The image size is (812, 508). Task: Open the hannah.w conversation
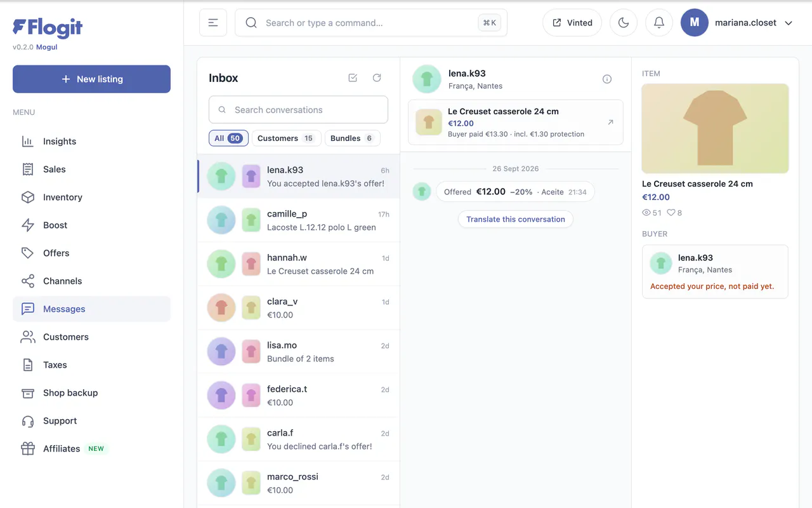299,264
